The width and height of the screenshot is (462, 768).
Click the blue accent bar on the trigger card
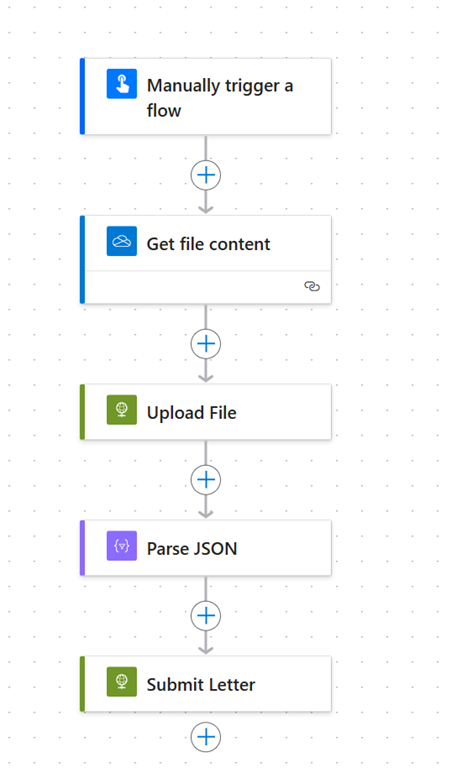(82, 96)
